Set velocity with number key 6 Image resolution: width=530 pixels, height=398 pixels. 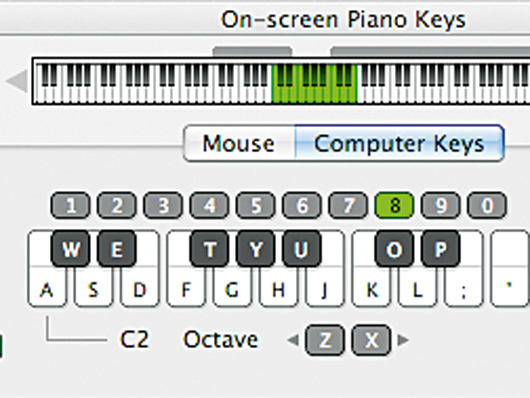click(x=302, y=205)
